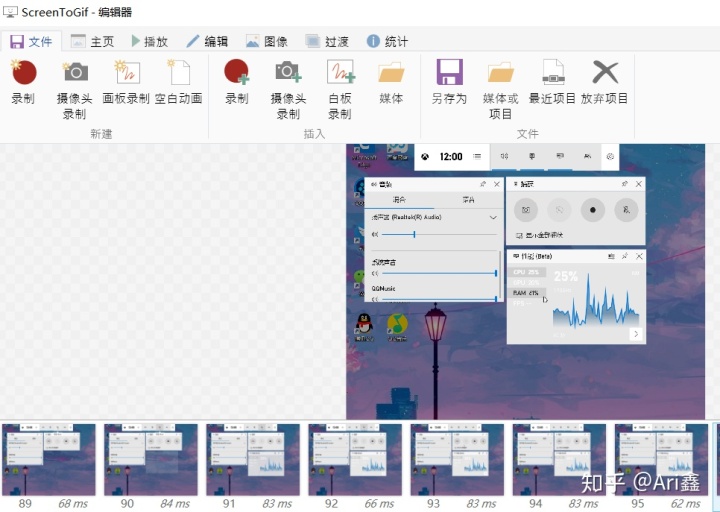Expand the performance graph chevron
Viewport: 720px width, 512px height.
(x=636, y=334)
